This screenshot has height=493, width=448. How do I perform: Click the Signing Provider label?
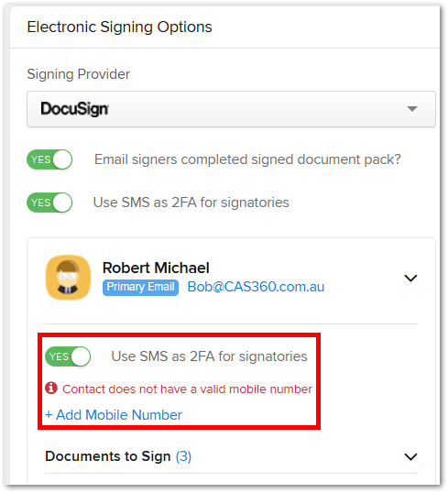pos(78,74)
